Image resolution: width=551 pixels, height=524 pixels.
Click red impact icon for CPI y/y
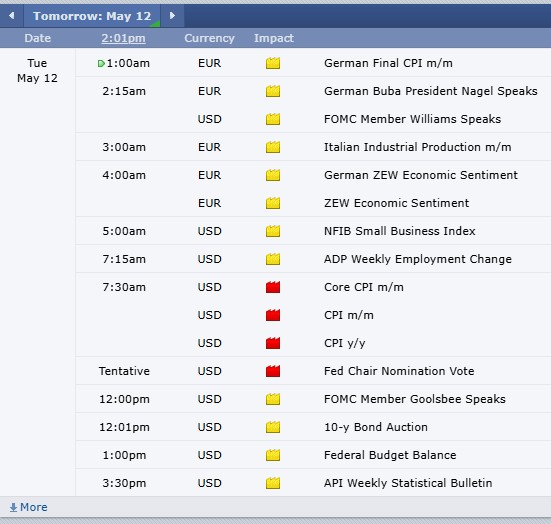tap(273, 343)
